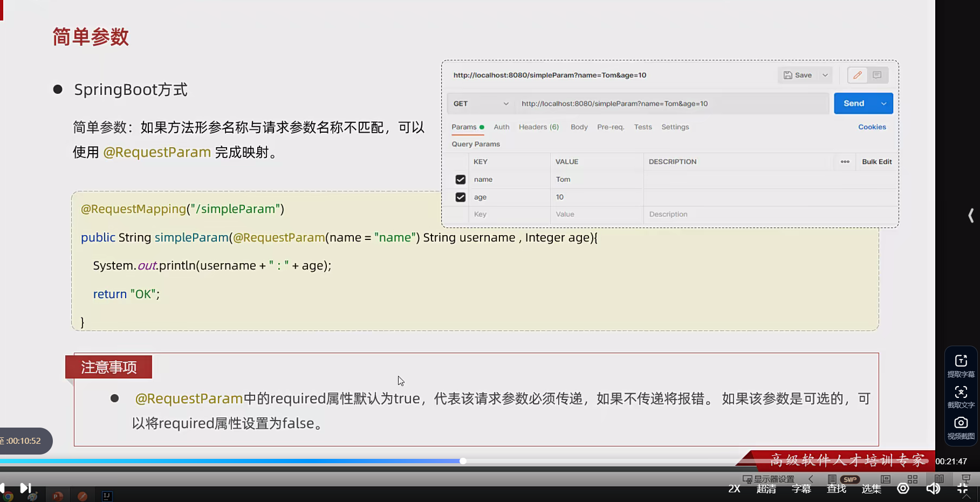
Task: Skip to the next video
Action: coord(25,488)
